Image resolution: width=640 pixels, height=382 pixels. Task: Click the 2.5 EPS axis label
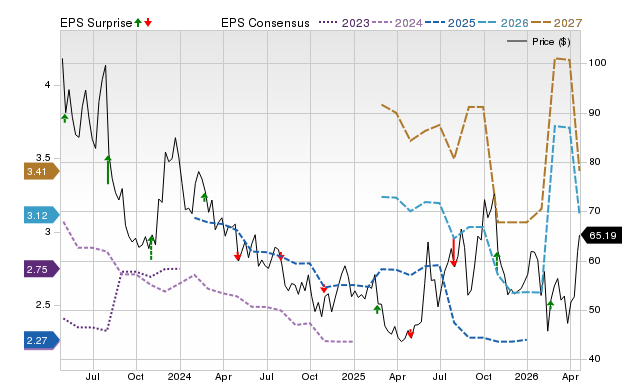click(x=43, y=305)
